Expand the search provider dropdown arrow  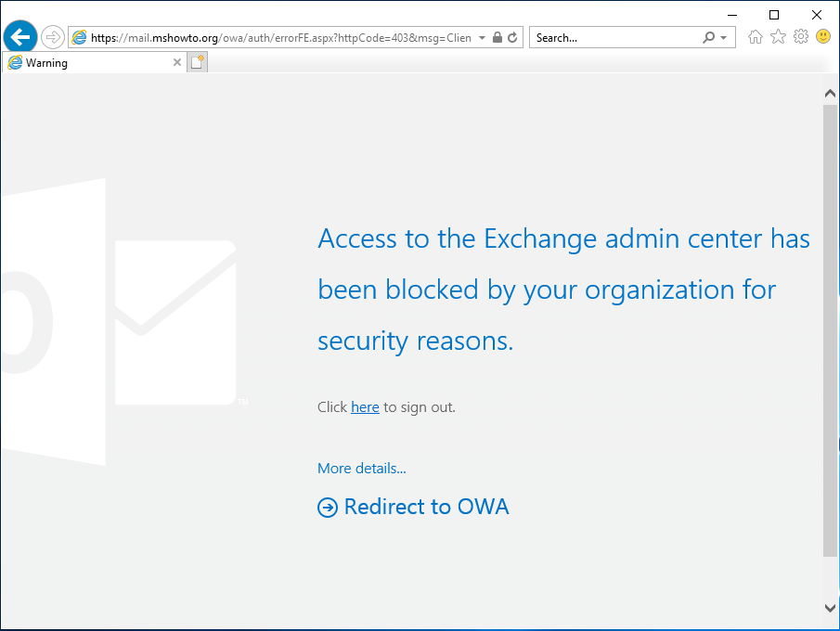[724, 37]
